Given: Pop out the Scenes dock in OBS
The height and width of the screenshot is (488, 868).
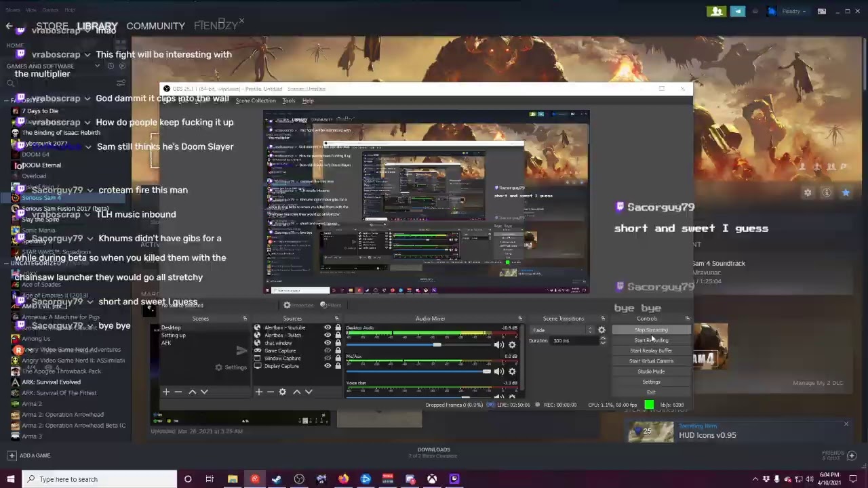Looking at the screenshot, I should point(245,319).
